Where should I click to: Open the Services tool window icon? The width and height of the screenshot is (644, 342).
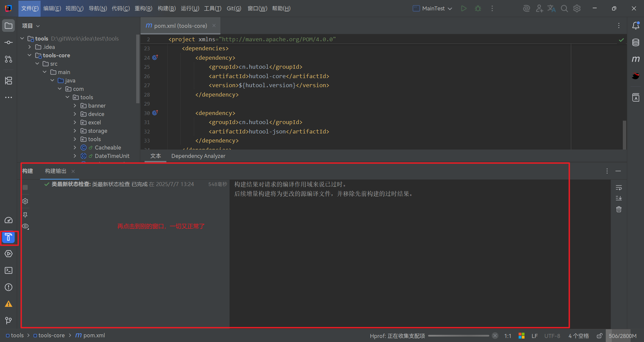coord(9,254)
